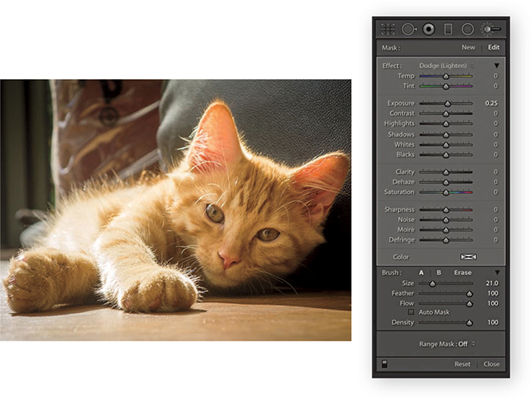
Task: Select the Graduated Filter tool icon
Action: (448, 30)
